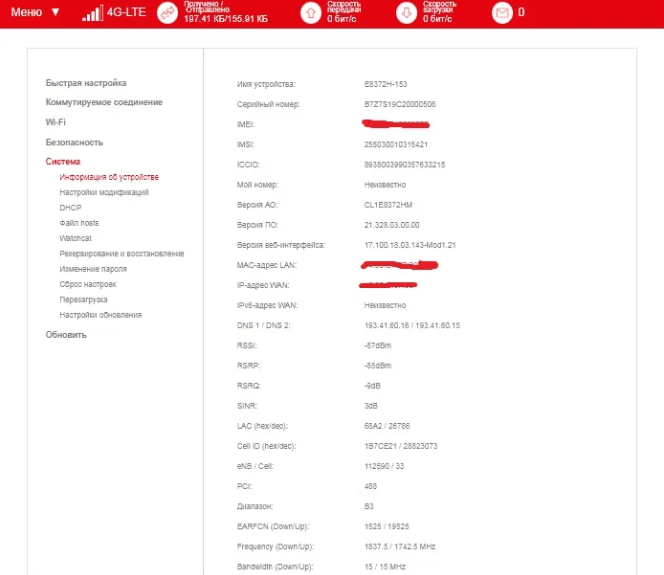
Task: Click software version 21.328.03.00.00
Action: coord(392,225)
